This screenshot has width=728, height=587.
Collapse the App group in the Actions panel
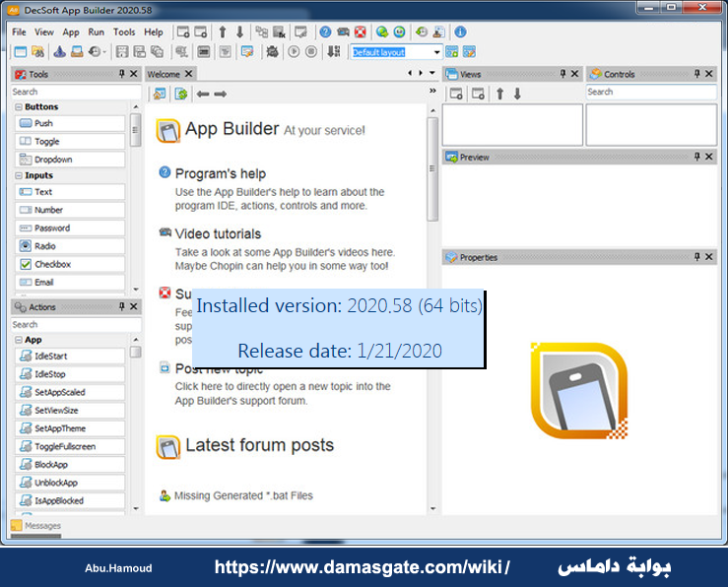[19, 340]
